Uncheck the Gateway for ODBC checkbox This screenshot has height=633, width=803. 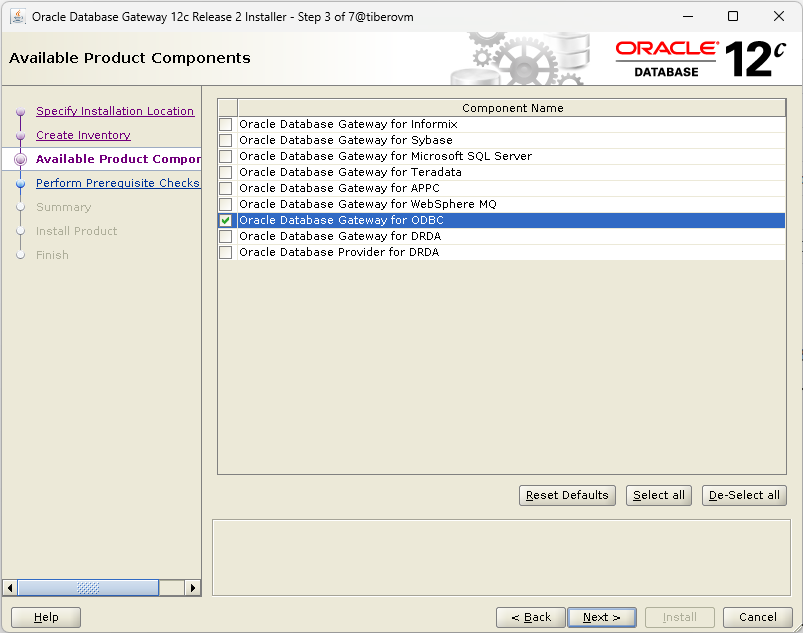225,220
